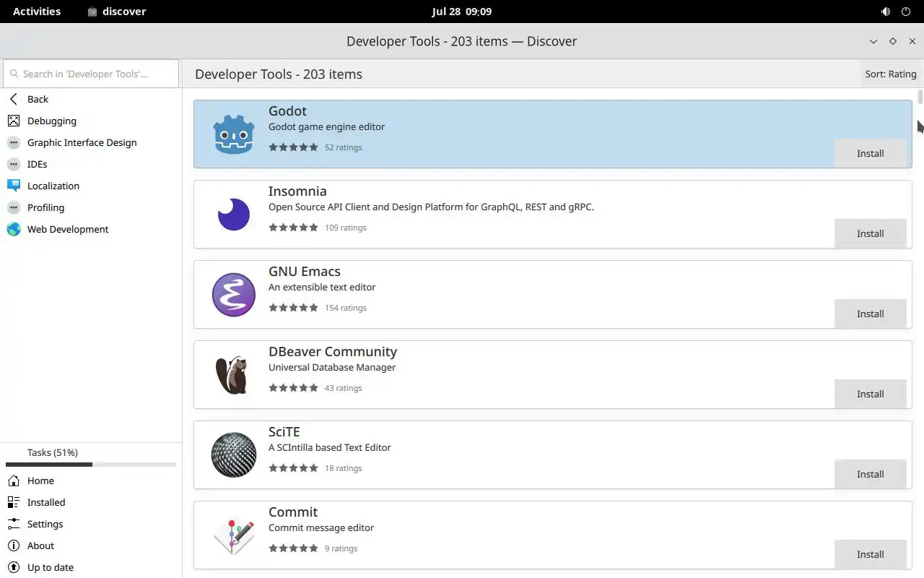Open the system power menu icon
The image size is (924, 578).
907,12
